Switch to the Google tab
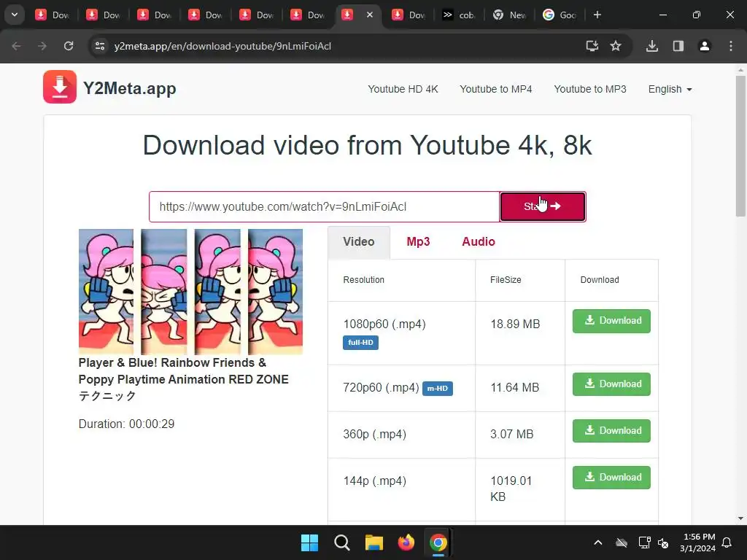This screenshot has width=747, height=560. [x=560, y=15]
